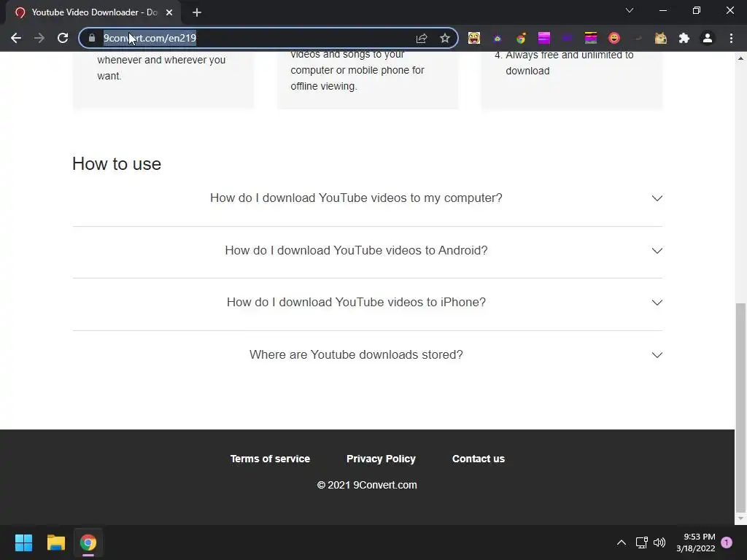Close the Youtube Video Downloader tab
Image resolution: width=747 pixels, height=560 pixels.
point(169,12)
